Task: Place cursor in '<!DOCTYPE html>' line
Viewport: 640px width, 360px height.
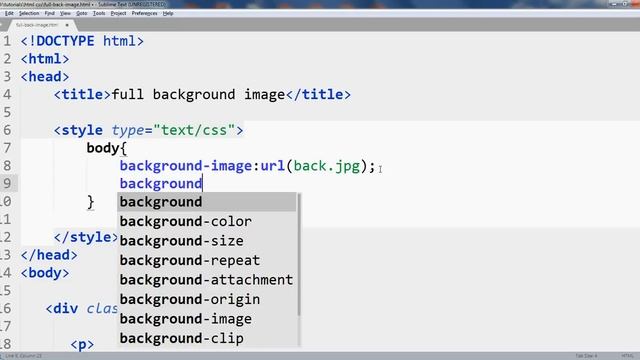Action: [82, 41]
